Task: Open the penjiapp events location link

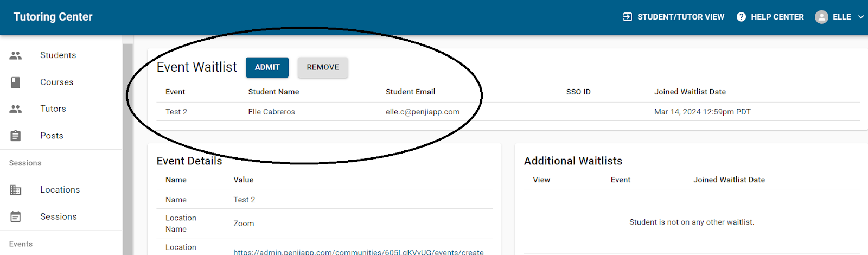Action: (358, 252)
